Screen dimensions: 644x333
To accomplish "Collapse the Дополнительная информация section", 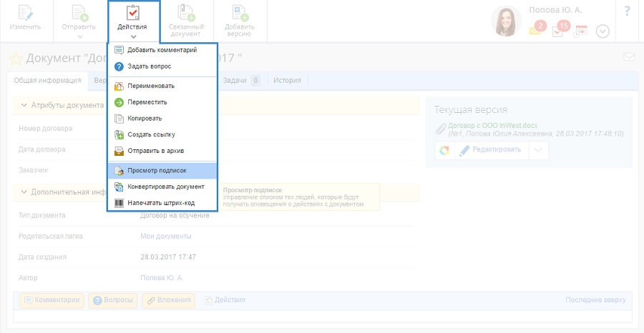I will tap(24, 192).
